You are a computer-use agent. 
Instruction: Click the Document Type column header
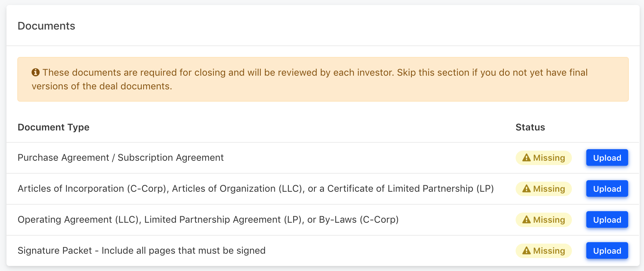(53, 127)
